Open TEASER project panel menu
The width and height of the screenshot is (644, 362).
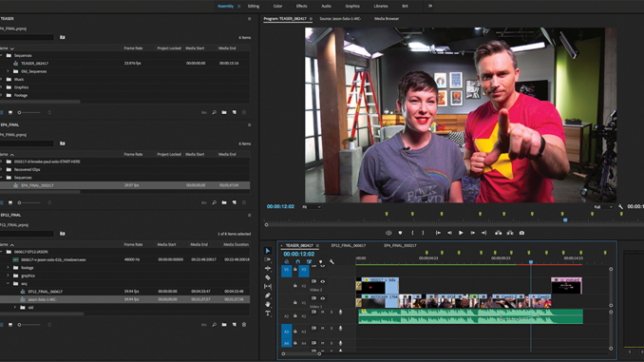[x=249, y=19]
